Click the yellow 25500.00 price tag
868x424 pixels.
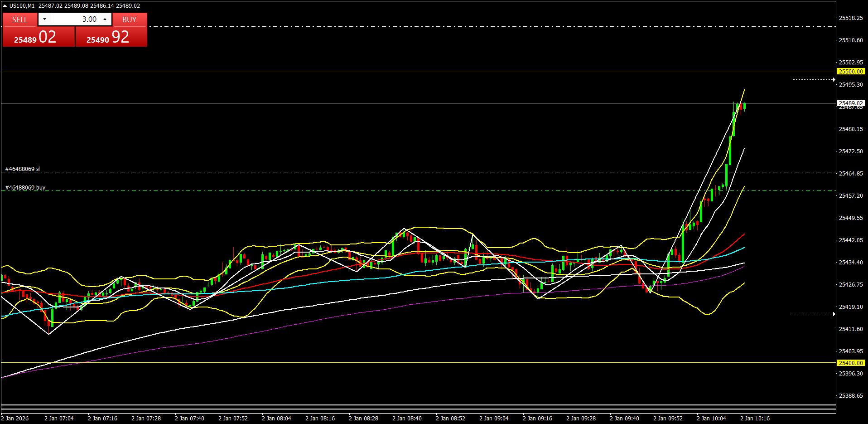click(850, 72)
